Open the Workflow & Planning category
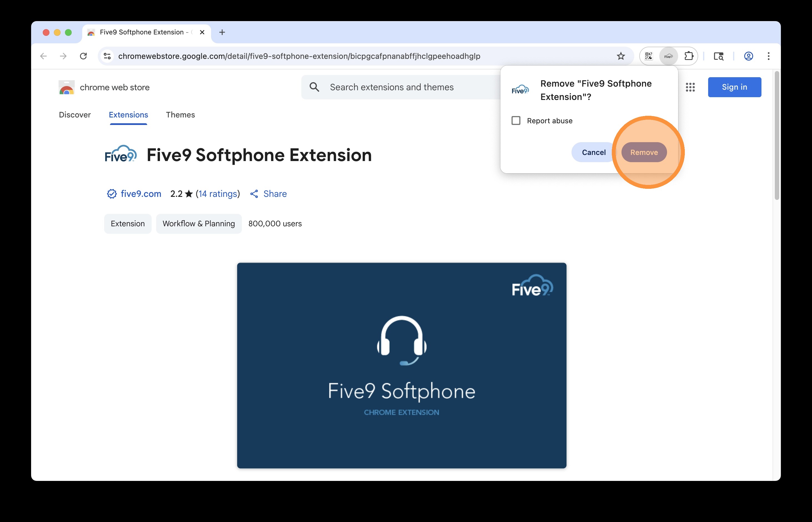Image resolution: width=812 pixels, height=522 pixels. 199,224
